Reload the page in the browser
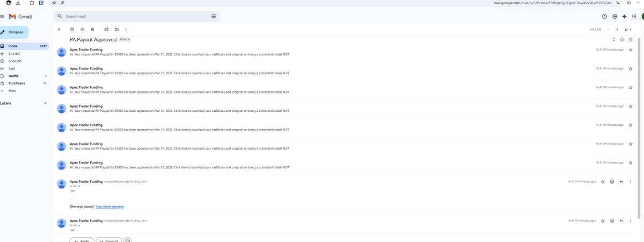This screenshot has height=242, width=644. [629, 3]
